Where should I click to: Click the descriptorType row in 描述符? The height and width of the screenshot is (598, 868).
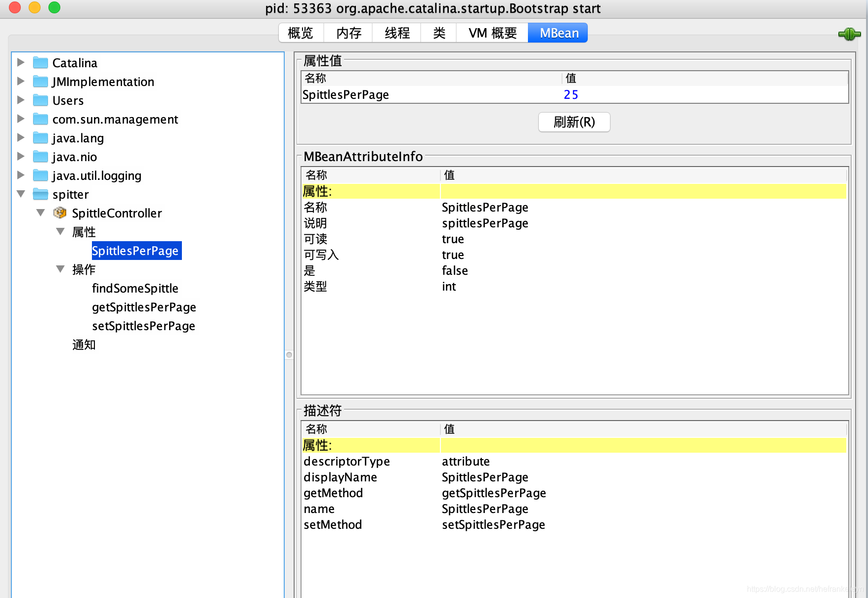[x=573, y=461]
